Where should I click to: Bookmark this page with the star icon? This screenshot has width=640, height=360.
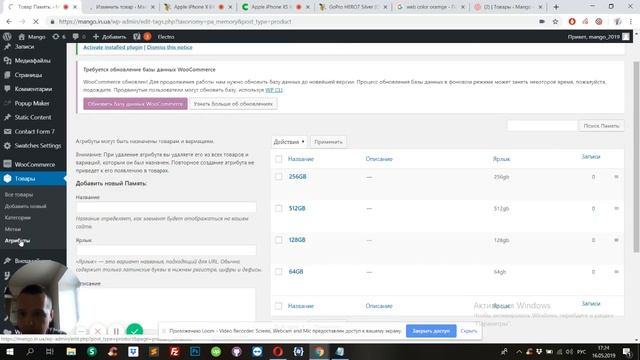(555, 22)
